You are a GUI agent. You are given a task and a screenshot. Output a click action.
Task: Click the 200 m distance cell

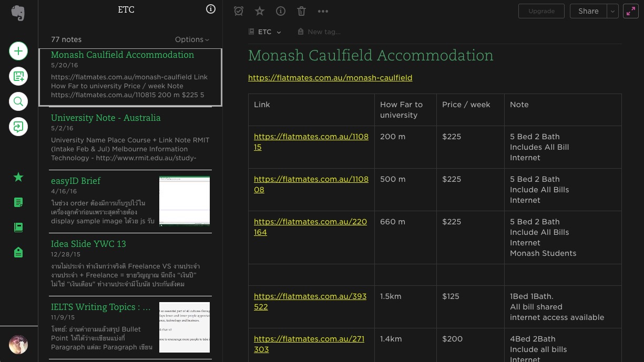pos(405,147)
